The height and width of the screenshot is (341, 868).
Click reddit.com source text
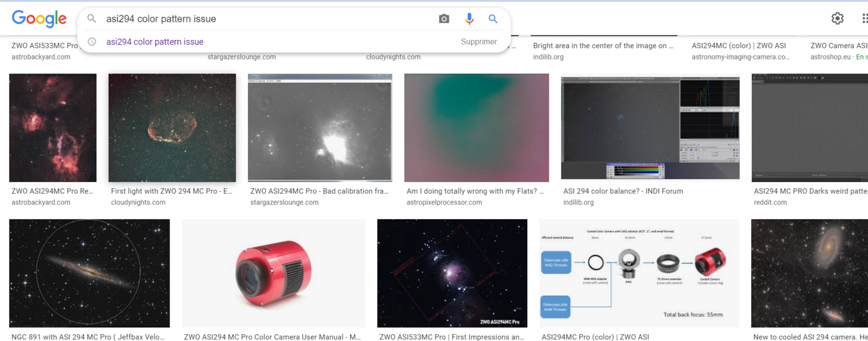[x=770, y=202]
